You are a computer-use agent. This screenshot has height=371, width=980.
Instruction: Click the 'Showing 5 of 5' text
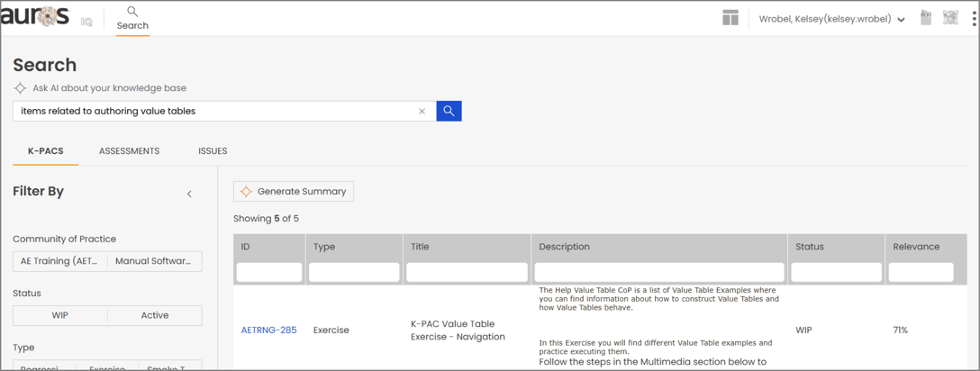point(267,219)
